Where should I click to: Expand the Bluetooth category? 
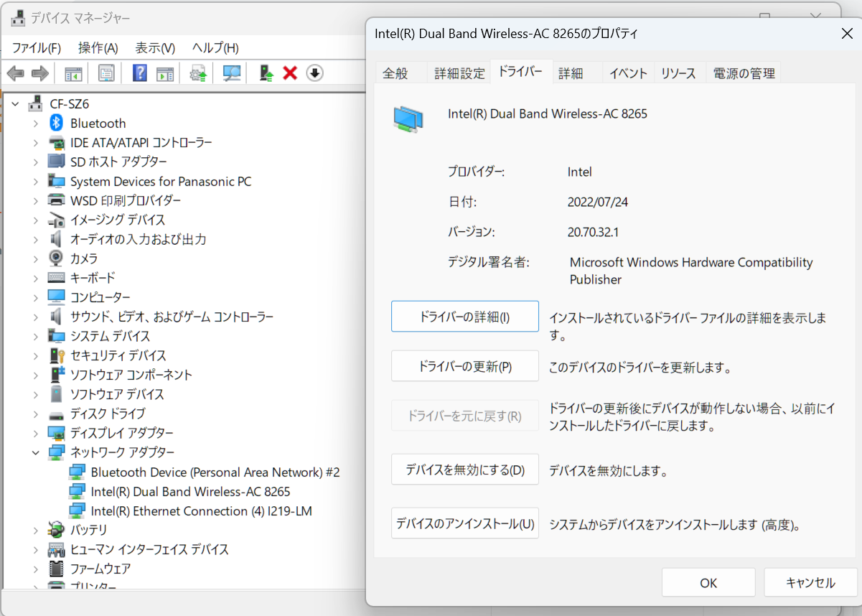tap(36, 123)
